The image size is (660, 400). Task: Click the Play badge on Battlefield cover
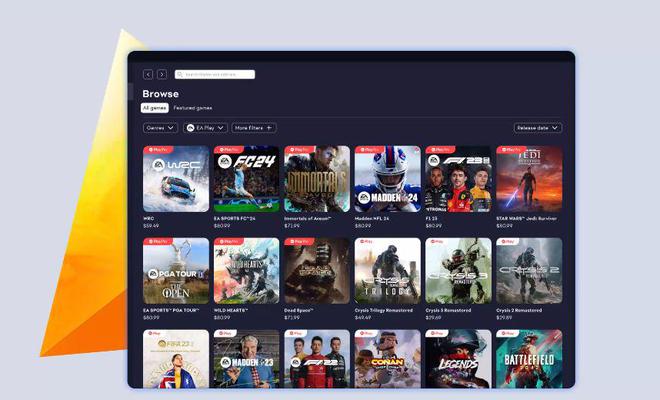point(507,333)
